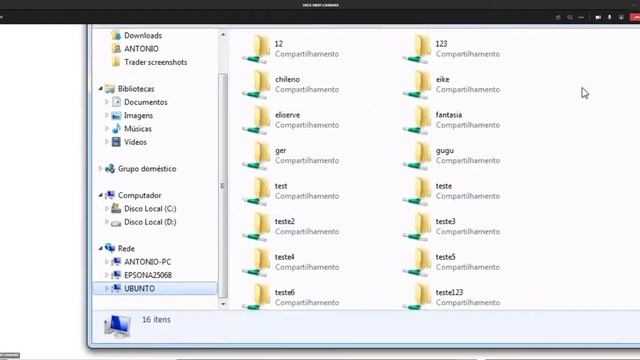Select Disco Local (D:) in navigation pane
Screen dimensions: 640x360
click(150, 222)
